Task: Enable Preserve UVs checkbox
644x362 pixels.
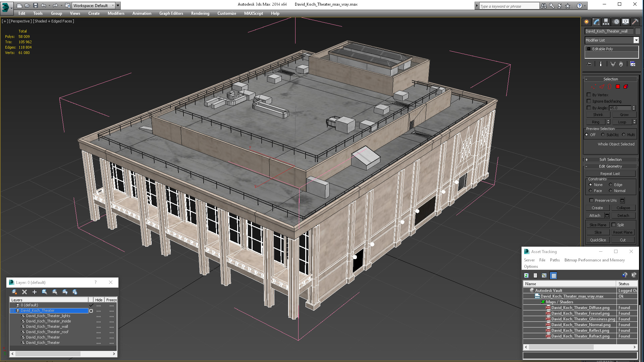Action: [592, 200]
